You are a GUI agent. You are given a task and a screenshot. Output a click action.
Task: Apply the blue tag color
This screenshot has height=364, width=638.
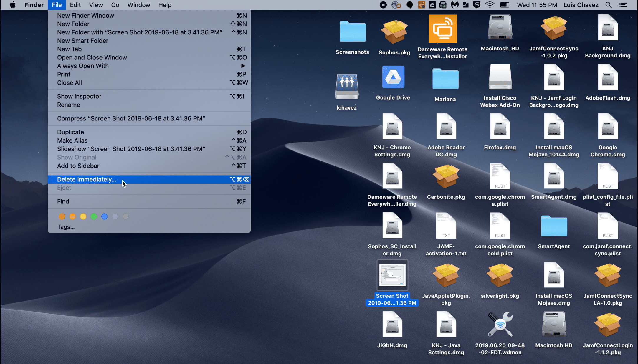104,216
